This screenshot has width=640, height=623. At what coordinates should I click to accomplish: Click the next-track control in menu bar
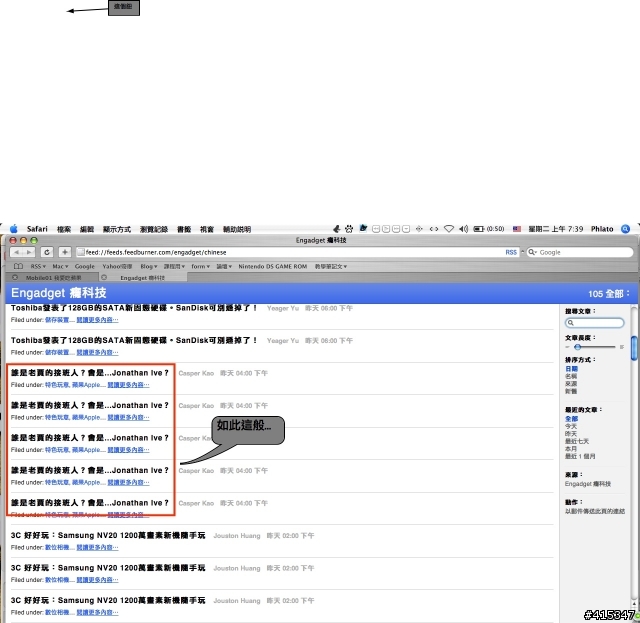(x=396, y=229)
